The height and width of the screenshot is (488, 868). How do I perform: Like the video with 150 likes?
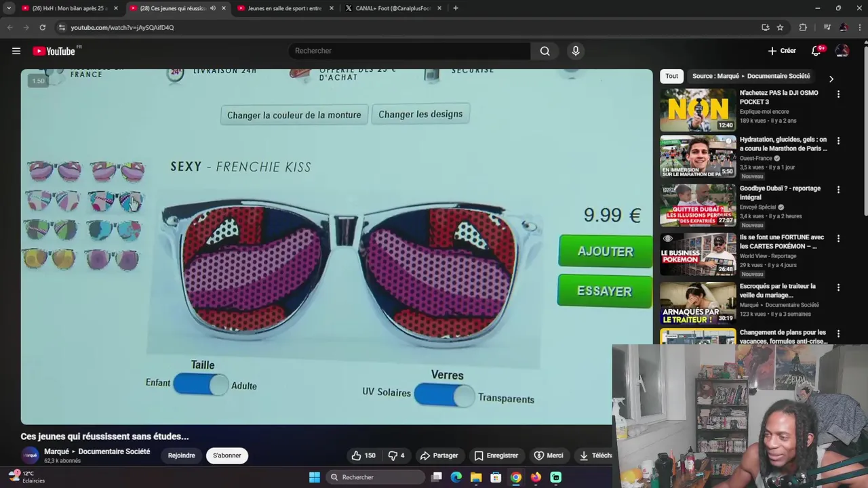(x=363, y=455)
